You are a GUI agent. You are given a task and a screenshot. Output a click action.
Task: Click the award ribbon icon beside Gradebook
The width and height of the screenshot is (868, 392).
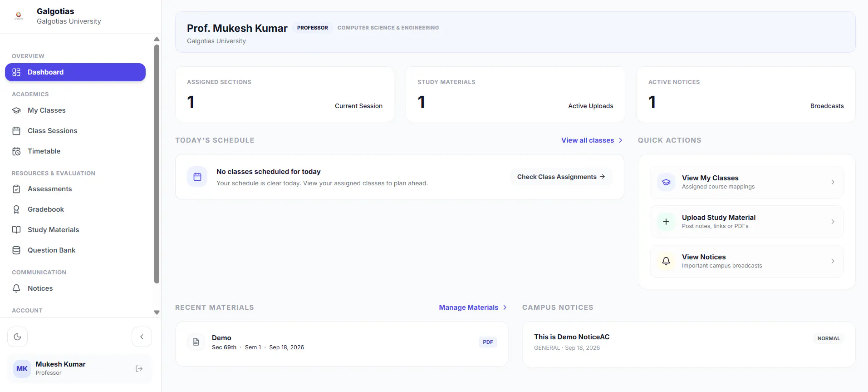click(x=16, y=209)
